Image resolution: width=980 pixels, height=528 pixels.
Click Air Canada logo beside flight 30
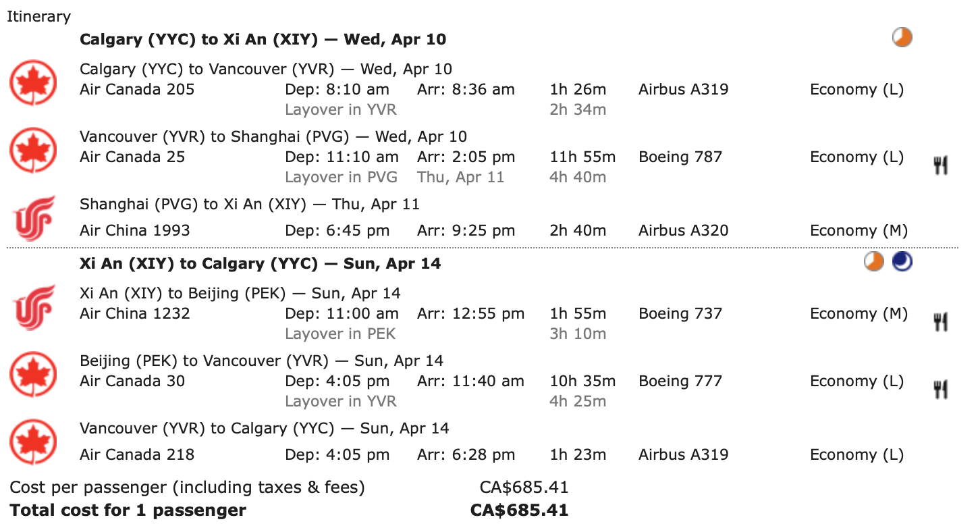click(x=32, y=374)
